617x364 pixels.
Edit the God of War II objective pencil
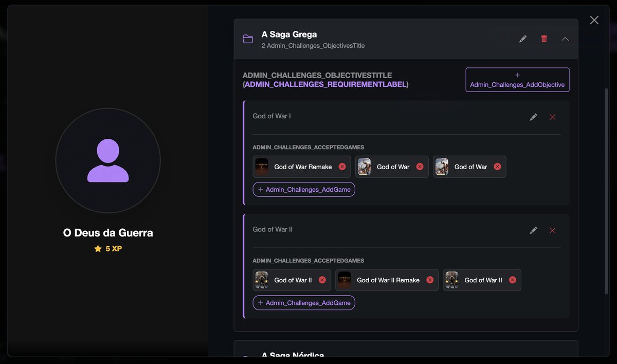coord(533,230)
